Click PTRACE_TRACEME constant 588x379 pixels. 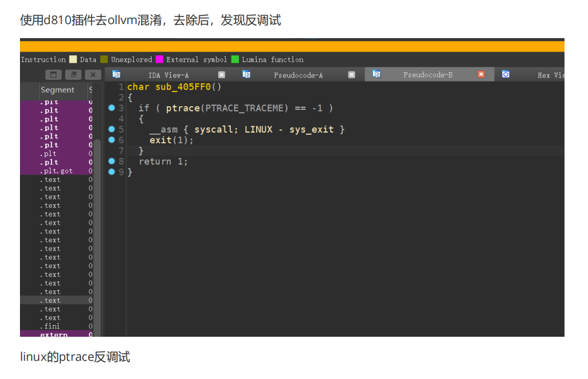244,108
